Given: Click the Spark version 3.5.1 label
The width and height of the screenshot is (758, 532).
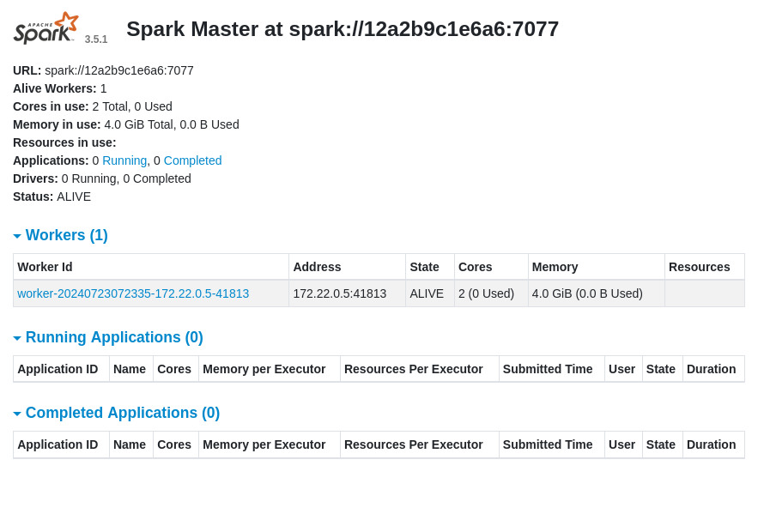Looking at the screenshot, I should [x=96, y=39].
